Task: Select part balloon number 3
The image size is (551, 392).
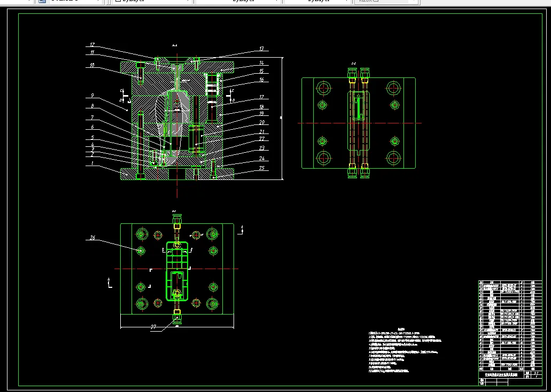Action: 92,150
